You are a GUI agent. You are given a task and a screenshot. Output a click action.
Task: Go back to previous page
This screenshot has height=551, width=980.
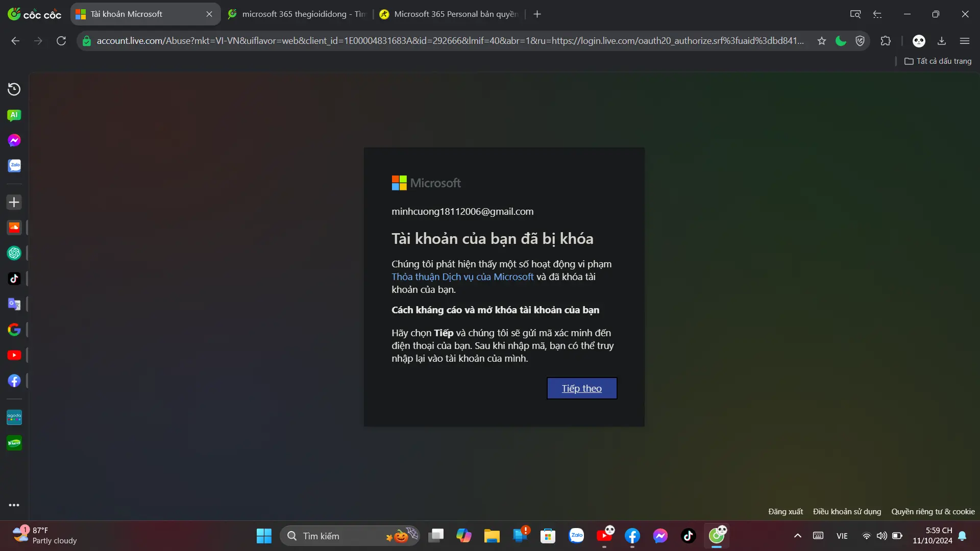click(15, 41)
